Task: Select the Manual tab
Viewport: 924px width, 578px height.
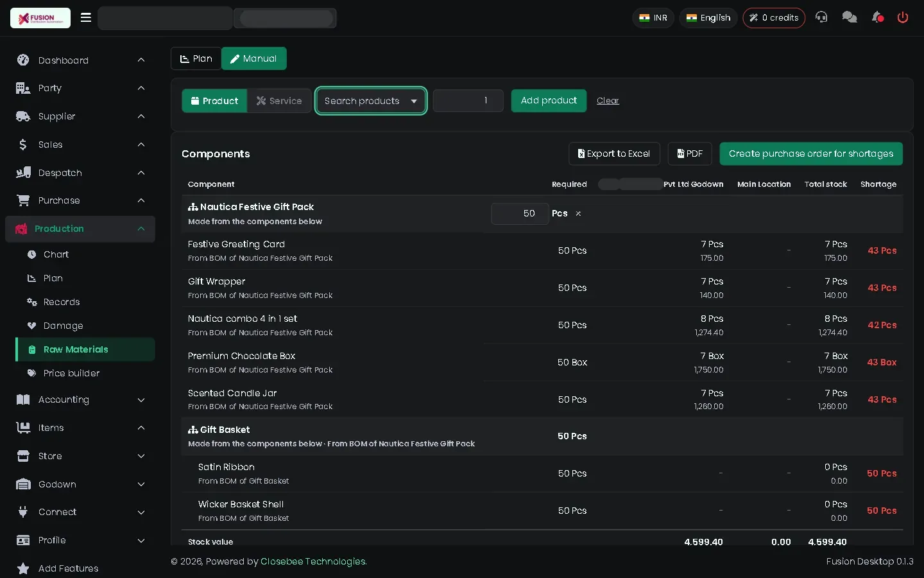Action: tap(254, 58)
